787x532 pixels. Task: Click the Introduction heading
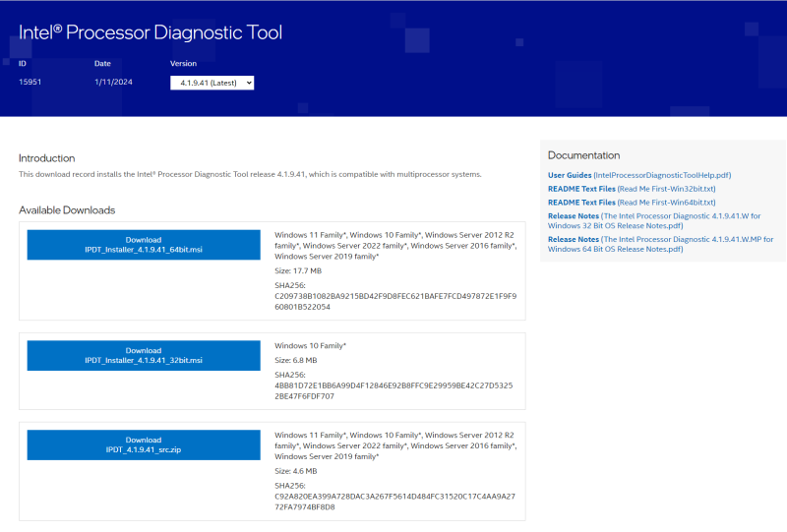coord(46,158)
